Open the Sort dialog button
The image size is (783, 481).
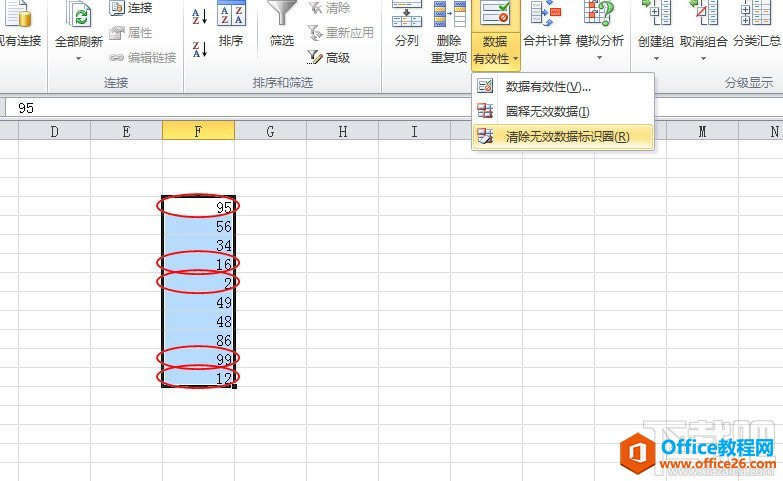[231, 24]
